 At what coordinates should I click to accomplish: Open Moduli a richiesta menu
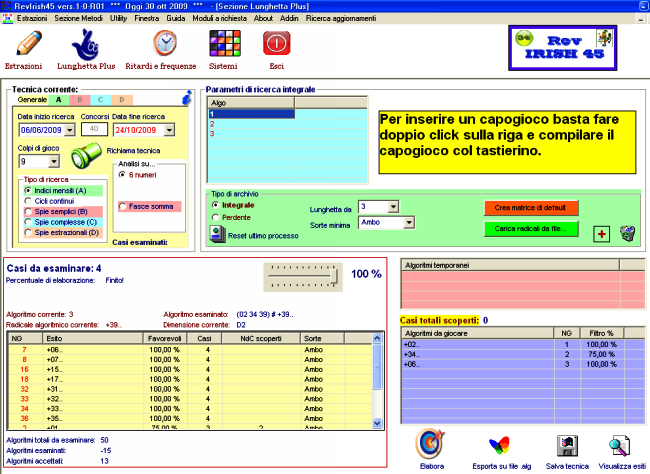pyautogui.click(x=219, y=19)
